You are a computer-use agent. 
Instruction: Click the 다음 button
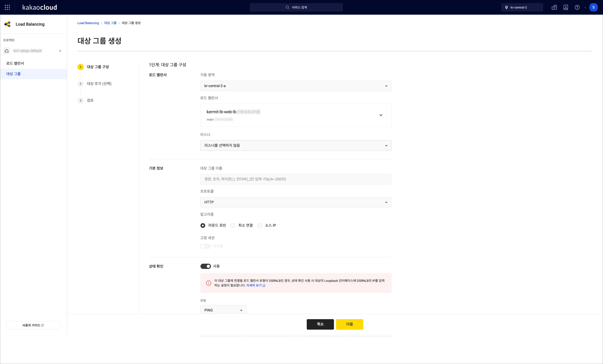coord(349,324)
